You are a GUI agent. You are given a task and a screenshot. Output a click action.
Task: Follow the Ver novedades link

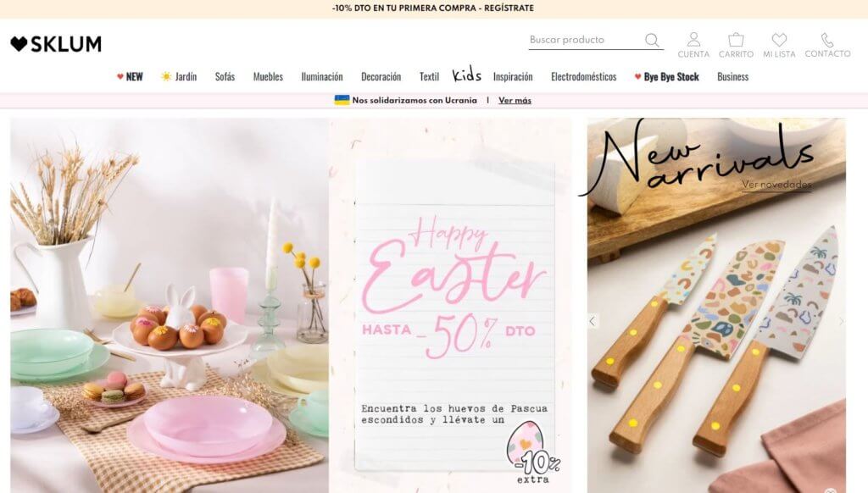pos(776,185)
